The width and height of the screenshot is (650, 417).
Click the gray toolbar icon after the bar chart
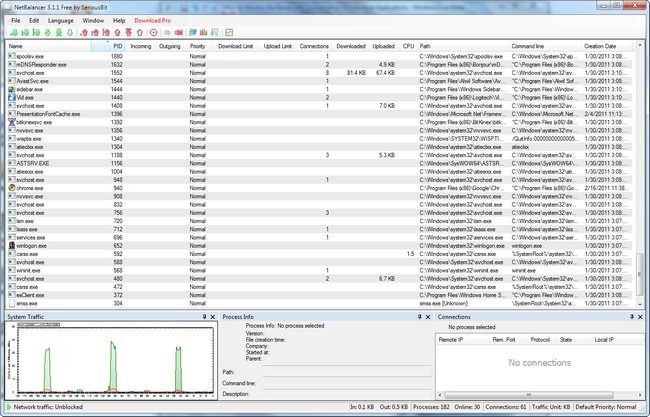tap(215, 32)
